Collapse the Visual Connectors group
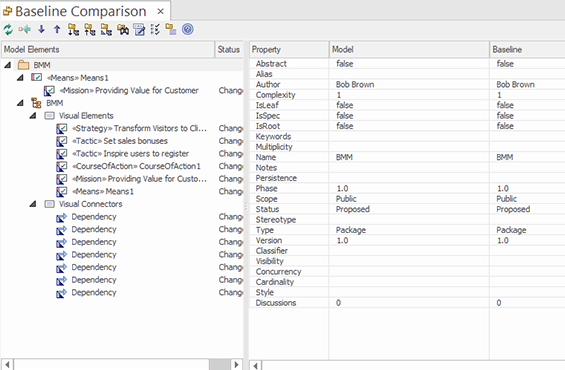The height and width of the screenshot is (370, 565). [x=33, y=204]
